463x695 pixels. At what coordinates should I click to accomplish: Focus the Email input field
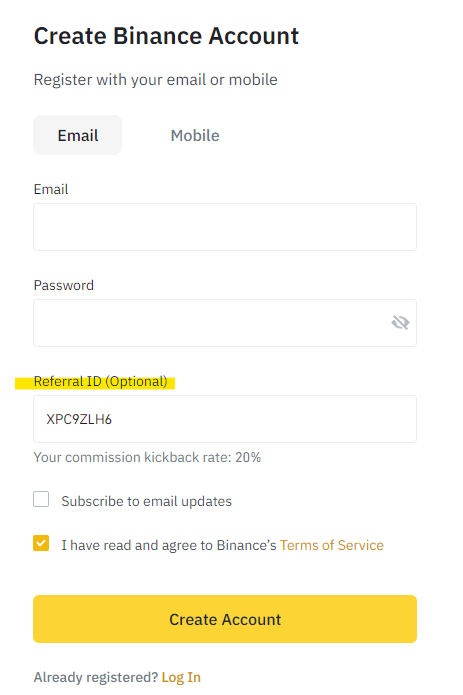225,227
